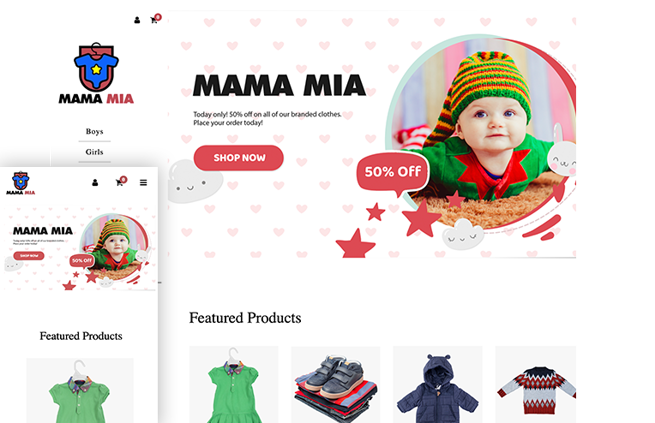Viewport: 655px width, 423px height.
Task: Select the Boys menu item
Action: tap(94, 132)
